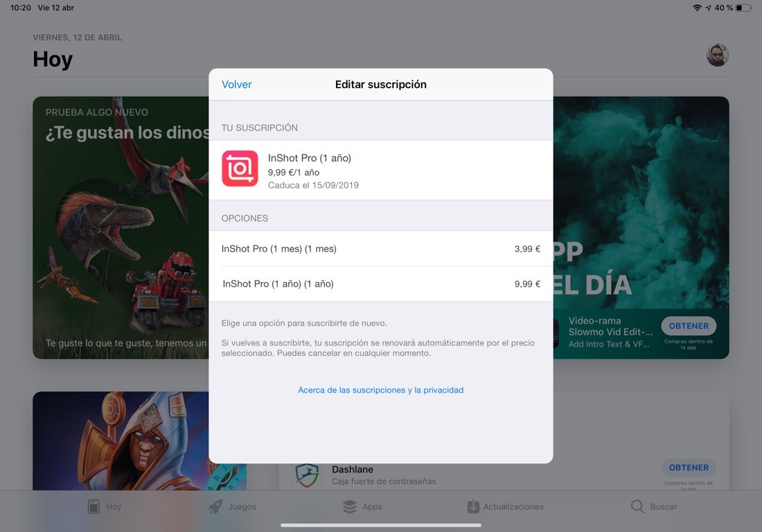Choose InShot Pro 1 año option
This screenshot has height=532, width=762.
380,284
